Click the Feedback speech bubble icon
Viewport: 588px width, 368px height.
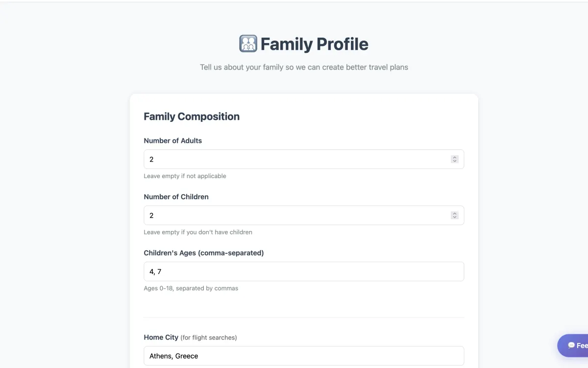point(571,345)
